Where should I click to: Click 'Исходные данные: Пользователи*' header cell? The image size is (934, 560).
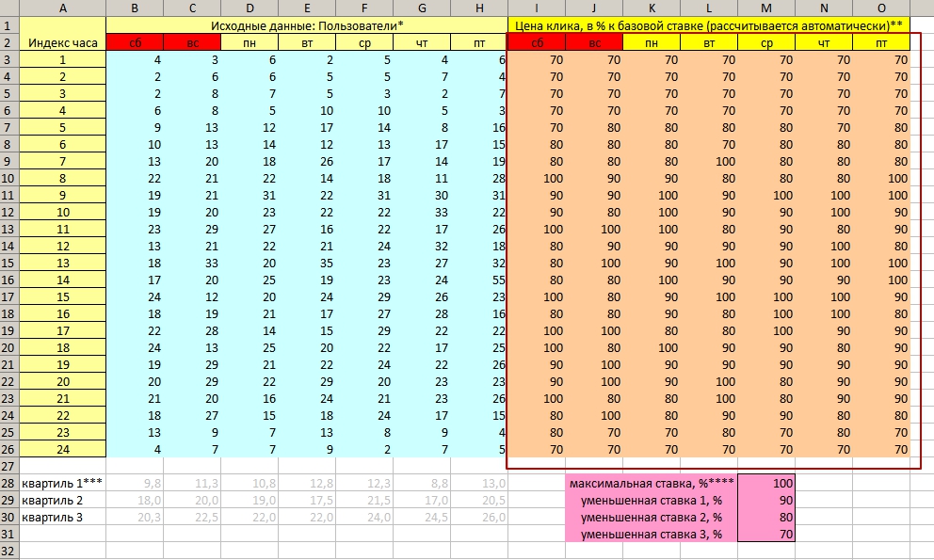pyautogui.click(x=306, y=24)
